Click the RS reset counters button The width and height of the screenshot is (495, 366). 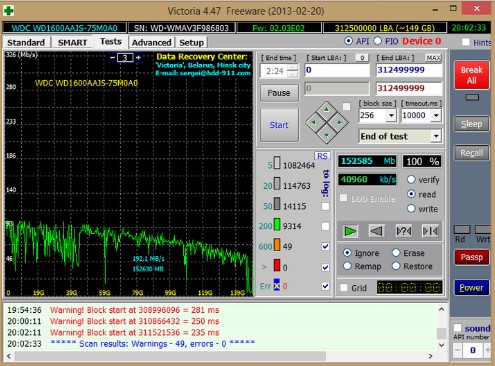322,156
